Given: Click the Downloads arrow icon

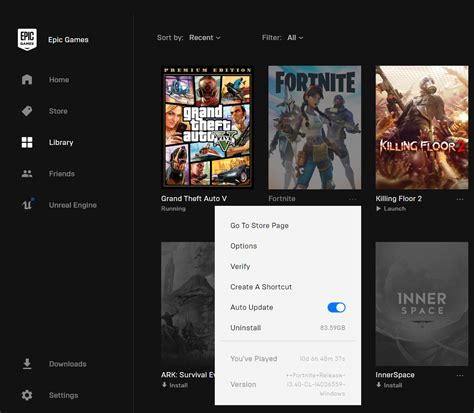Looking at the screenshot, I should 27,364.
